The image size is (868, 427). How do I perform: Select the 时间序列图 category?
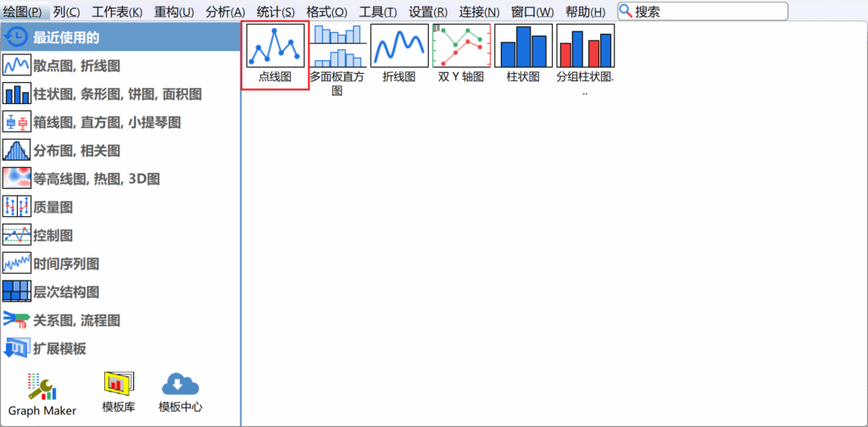point(66,263)
